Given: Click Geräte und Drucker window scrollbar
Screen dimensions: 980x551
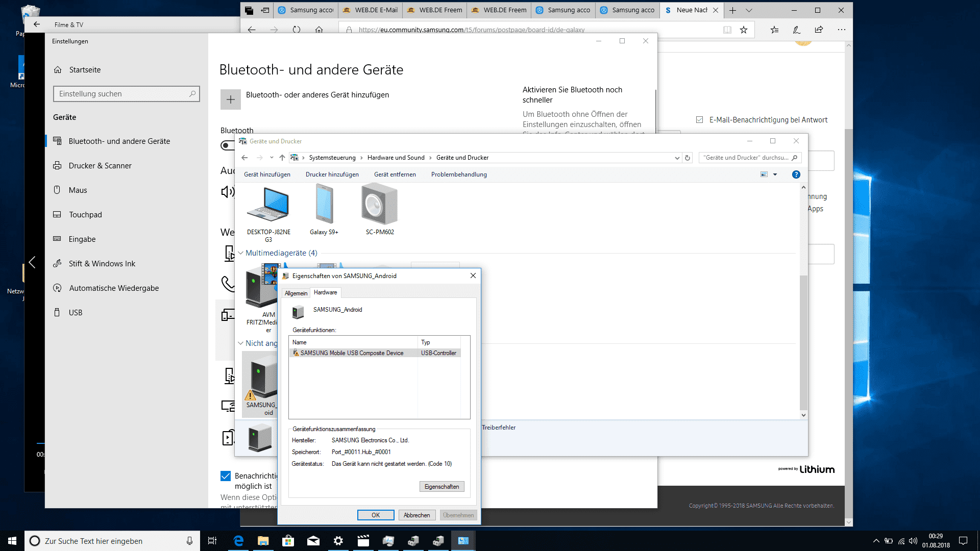Looking at the screenshot, I should [x=803, y=342].
